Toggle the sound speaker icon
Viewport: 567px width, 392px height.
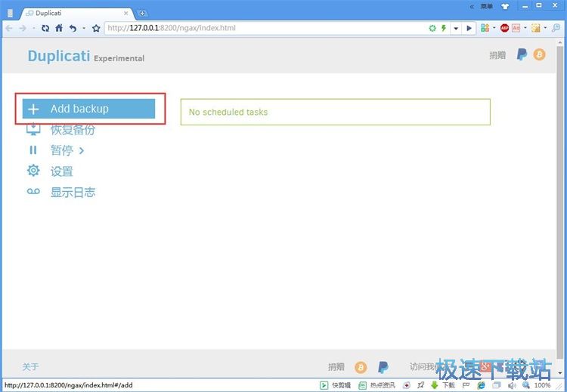511,385
